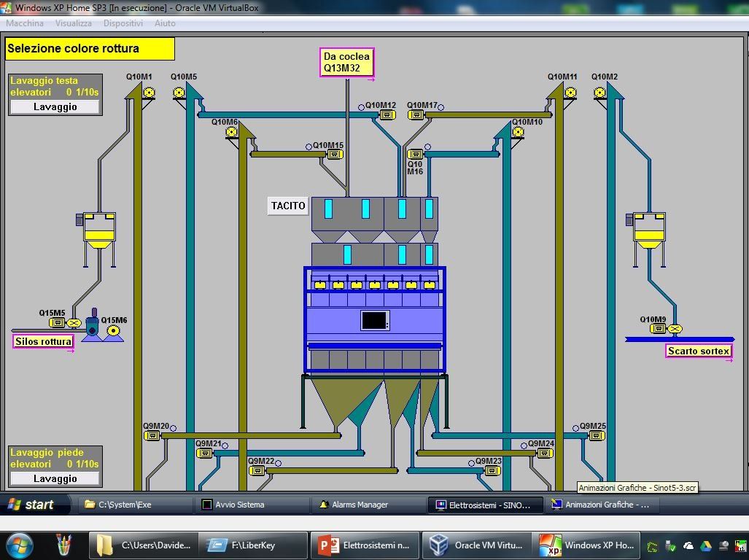The width and height of the screenshot is (749, 560).
Task: Click Lavaggio button under Lavaggio piede elevatori
Action: pyautogui.click(x=55, y=479)
